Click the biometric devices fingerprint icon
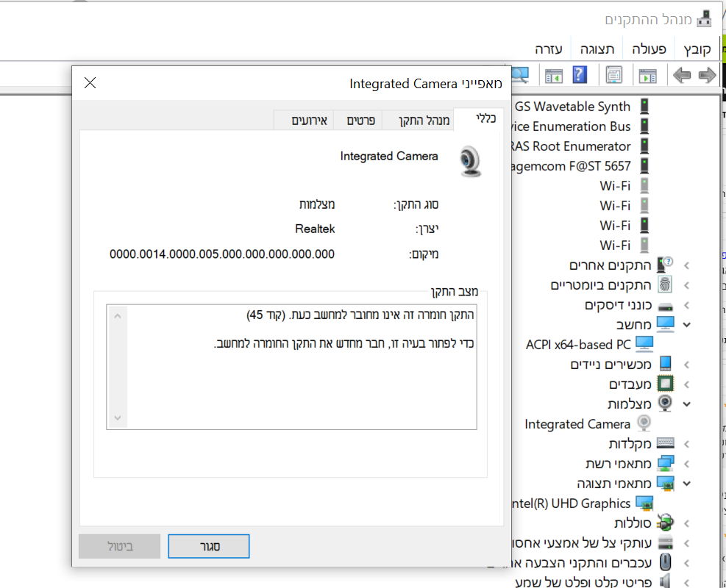Viewport: 726px width, 588px height. [665, 284]
